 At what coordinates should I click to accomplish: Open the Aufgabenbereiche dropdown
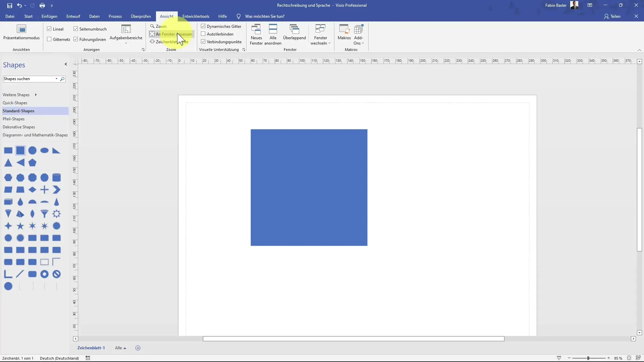point(126,35)
